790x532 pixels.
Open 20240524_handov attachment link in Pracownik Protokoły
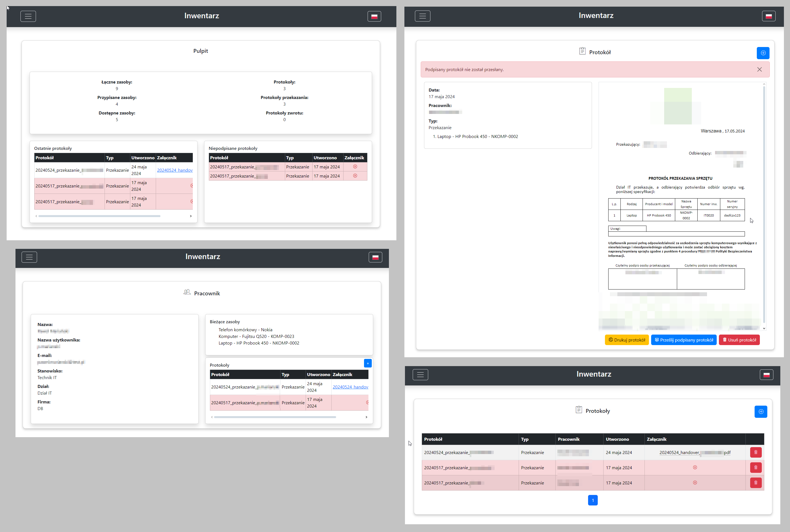[x=350, y=387]
